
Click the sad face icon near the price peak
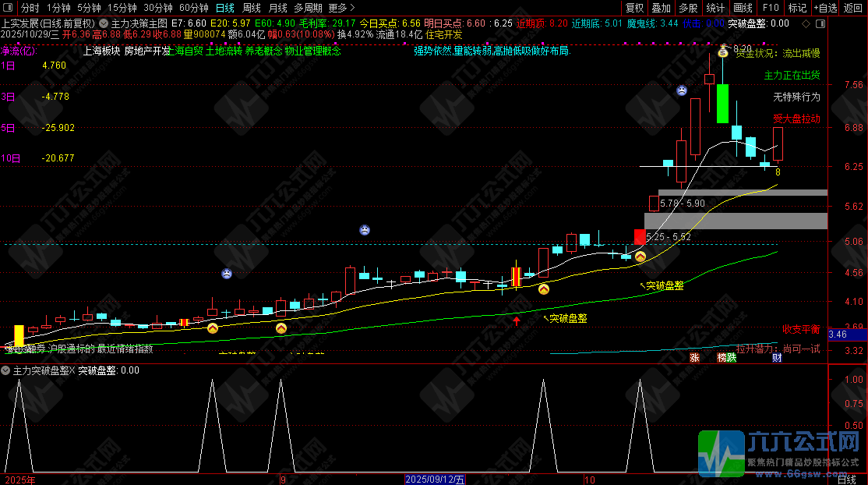[x=682, y=90]
